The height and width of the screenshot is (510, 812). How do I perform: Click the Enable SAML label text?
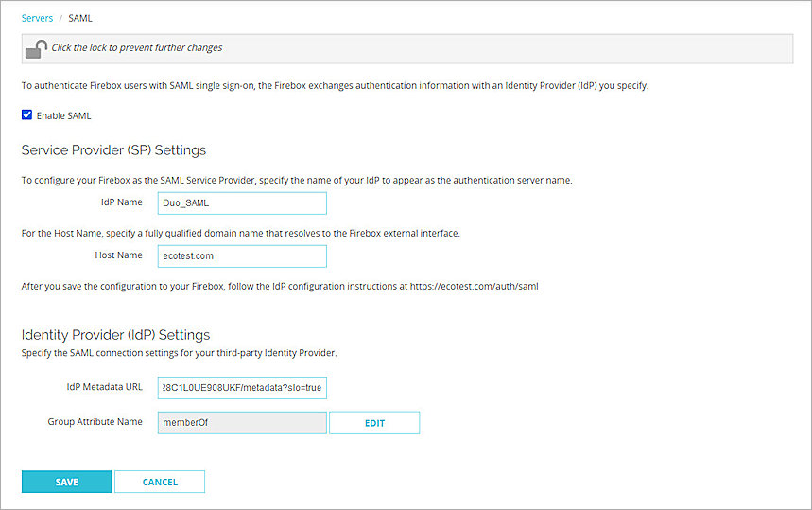pyautogui.click(x=63, y=116)
